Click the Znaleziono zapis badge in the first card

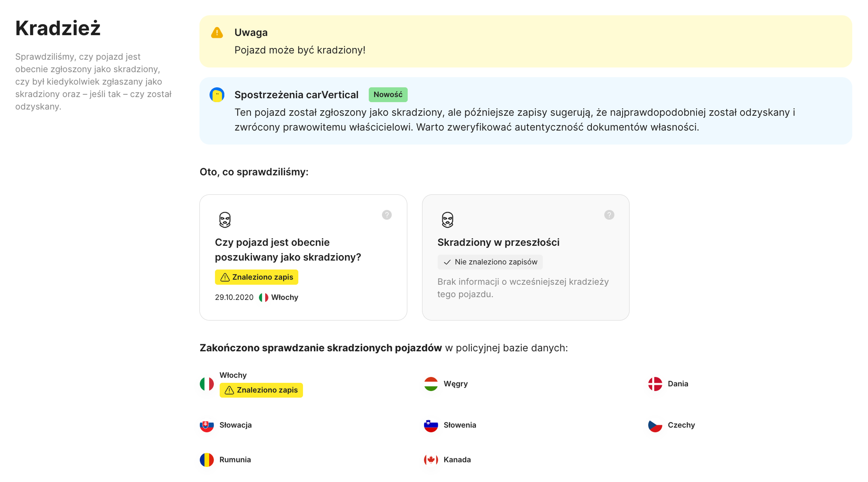[256, 277]
